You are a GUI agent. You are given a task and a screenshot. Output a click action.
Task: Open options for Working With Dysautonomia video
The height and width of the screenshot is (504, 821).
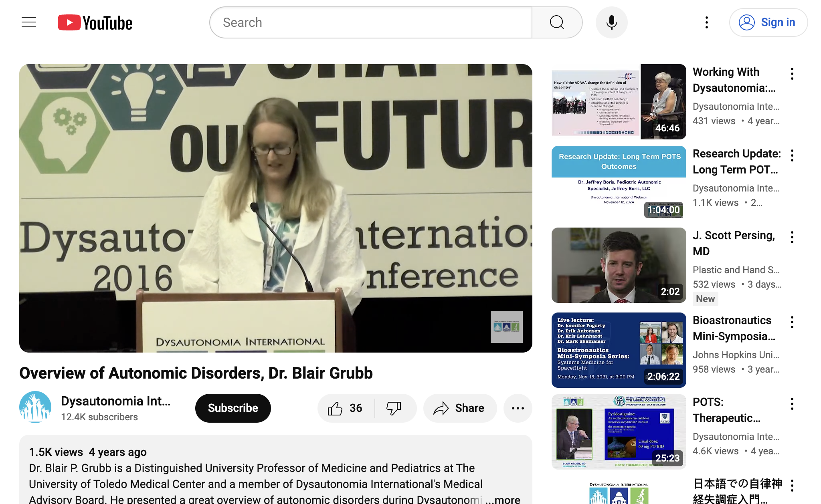point(792,74)
